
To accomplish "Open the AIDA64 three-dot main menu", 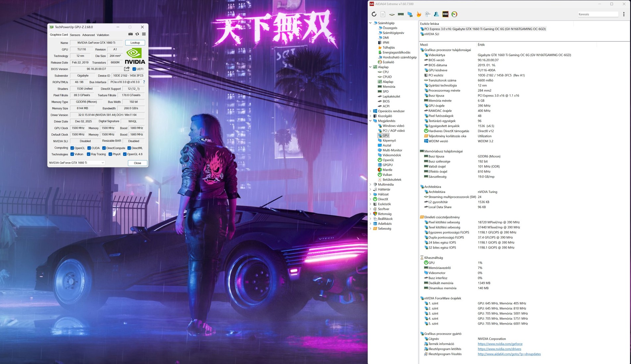I will tap(624, 14).
